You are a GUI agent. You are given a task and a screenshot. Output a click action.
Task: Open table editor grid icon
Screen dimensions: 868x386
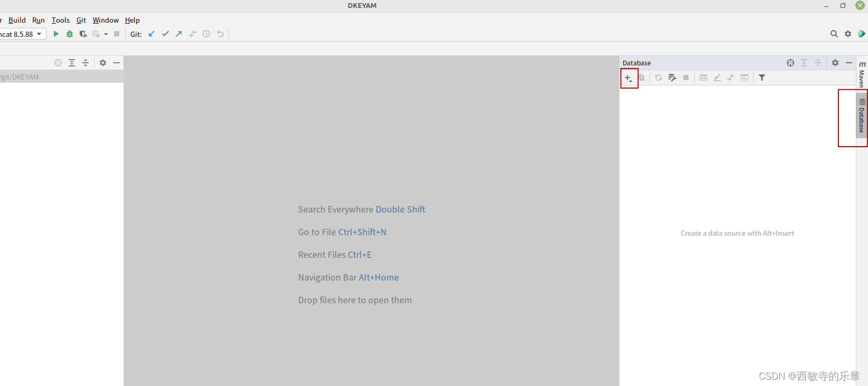coord(703,78)
